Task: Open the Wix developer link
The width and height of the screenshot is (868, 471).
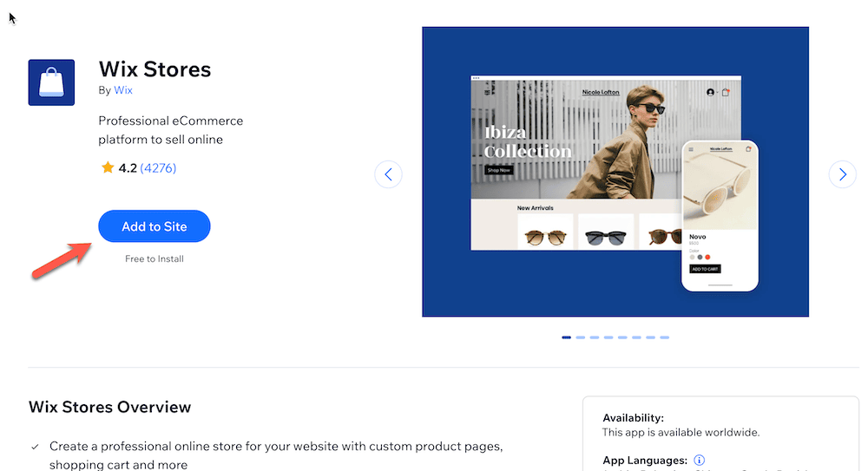Action: (123, 90)
